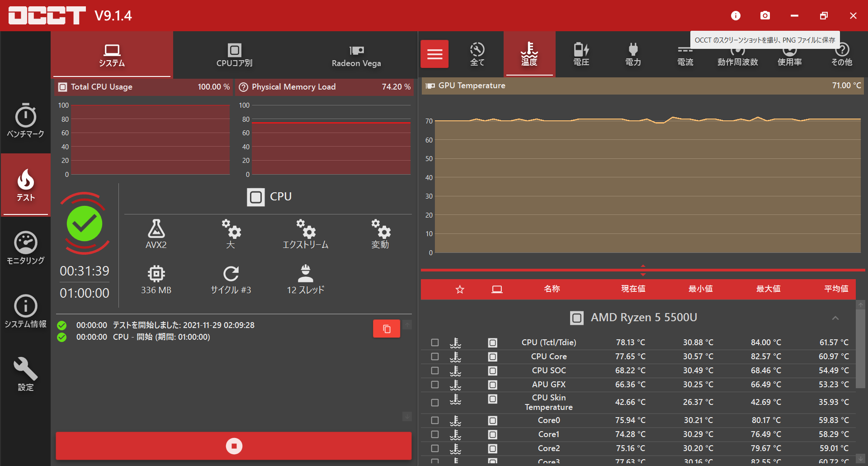The height and width of the screenshot is (466, 868).
Task: Sort by 名称 column header
Action: coord(552,289)
